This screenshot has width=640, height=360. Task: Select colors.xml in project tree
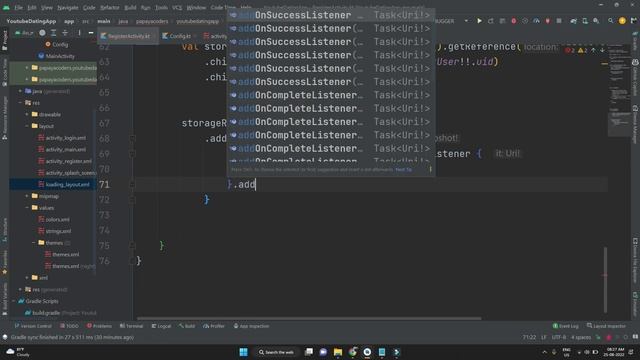pyautogui.click(x=54, y=220)
